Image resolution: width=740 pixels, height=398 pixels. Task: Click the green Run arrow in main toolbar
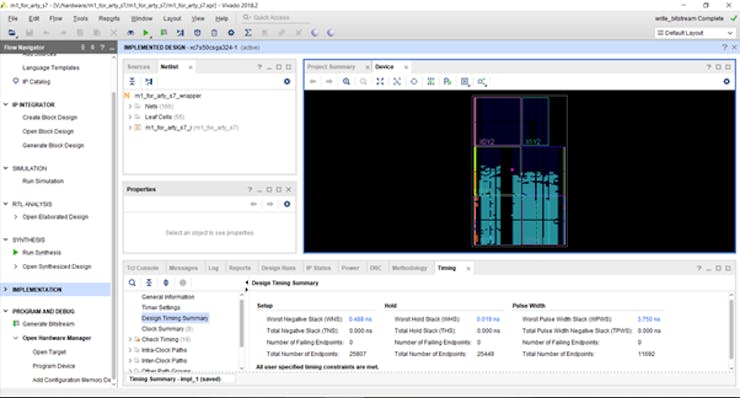pyautogui.click(x=146, y=33)
